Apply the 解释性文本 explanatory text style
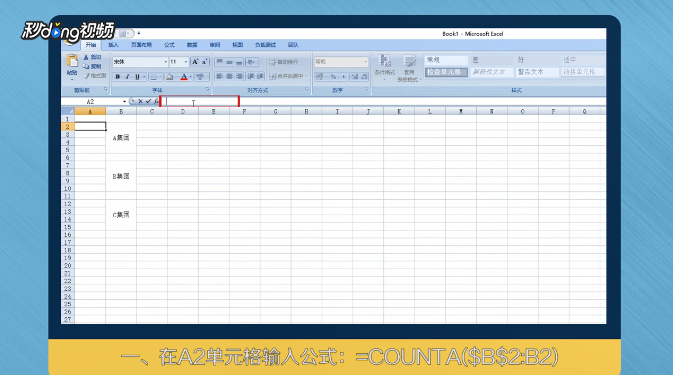 [x=491, y=72]
